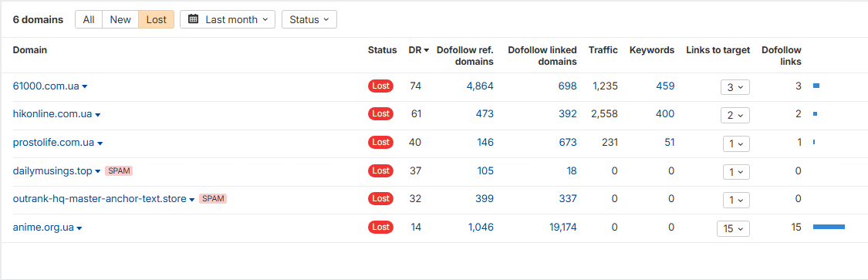The width and height of the screenshot is (868, 280).
Task: Click the Lost badge for 61000.com.ua
Action: pos(381,86)
